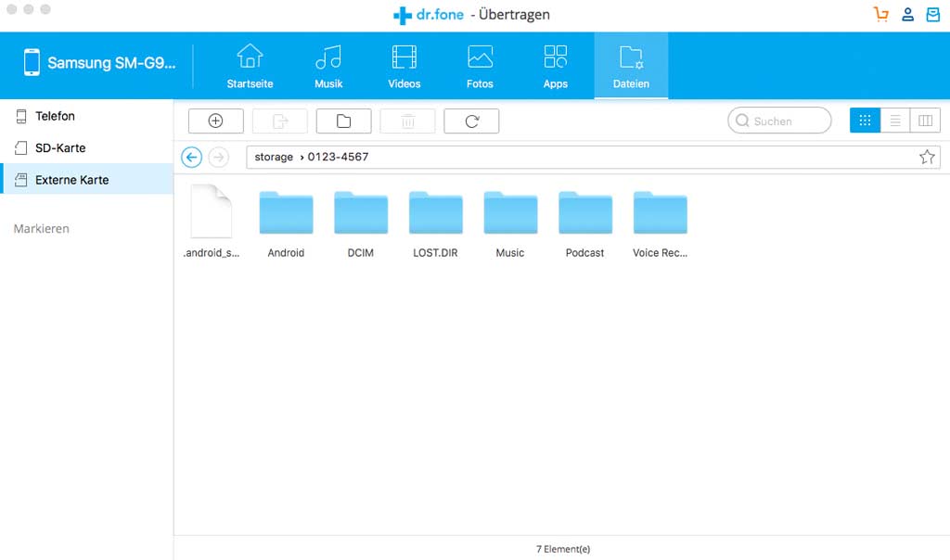The width and height of the screenshot is (950, 560).
Task: Open the user account icon
Action: coord(907,14)
